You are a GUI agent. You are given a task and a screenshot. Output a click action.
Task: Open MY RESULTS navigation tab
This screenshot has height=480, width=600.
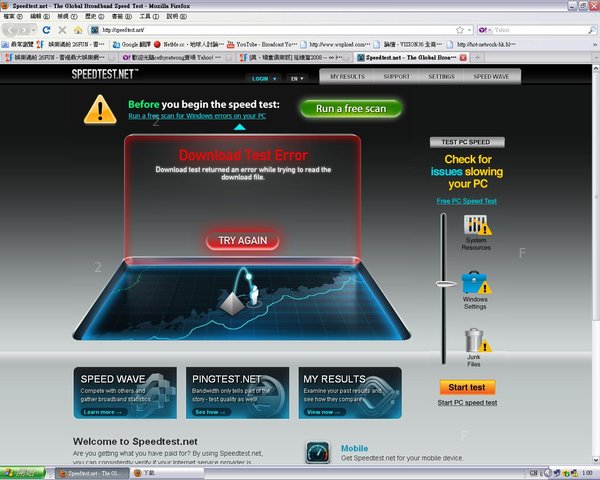coord(347,77)
